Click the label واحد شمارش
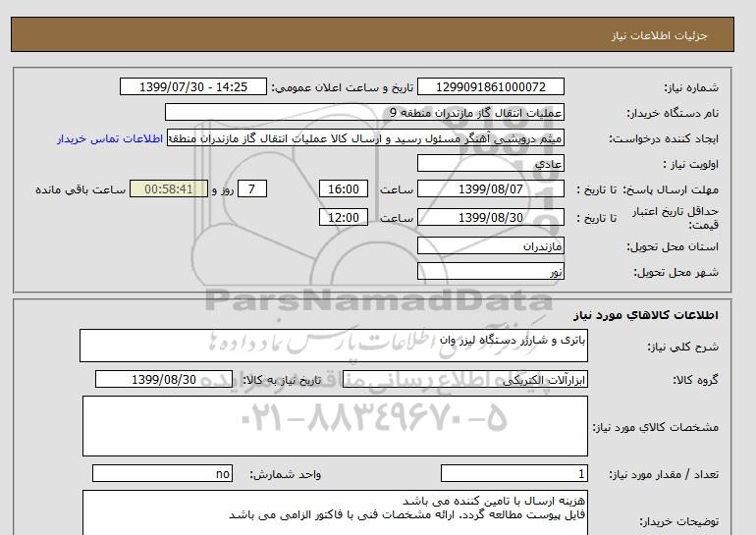The height and width of the screenshot is (535, 756). pyautogui.click(x=286, y=475)
